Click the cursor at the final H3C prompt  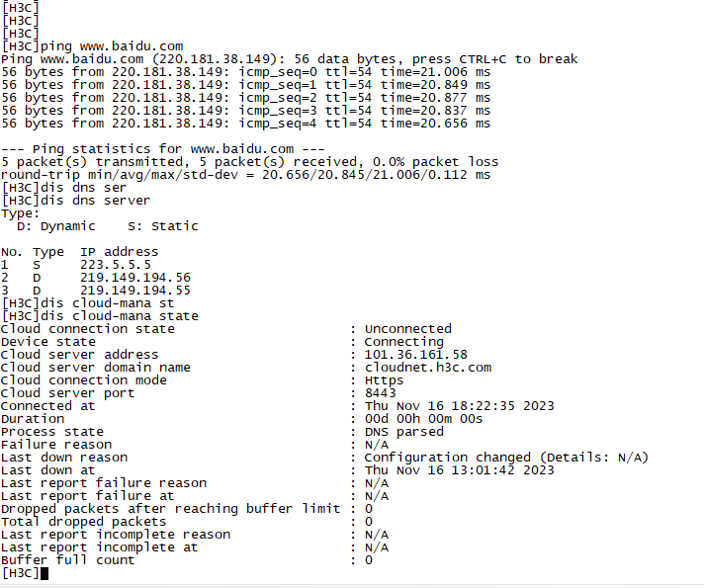pos(44,573)
